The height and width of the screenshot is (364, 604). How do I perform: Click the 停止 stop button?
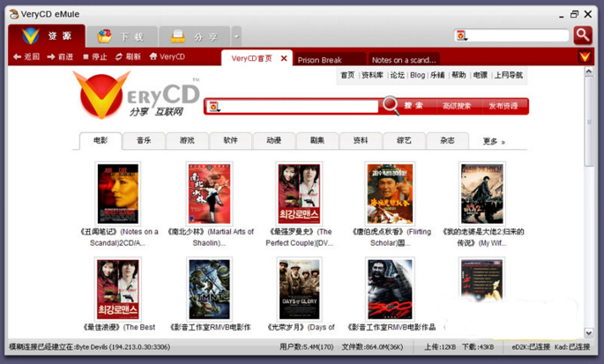[x=94, y=56]
